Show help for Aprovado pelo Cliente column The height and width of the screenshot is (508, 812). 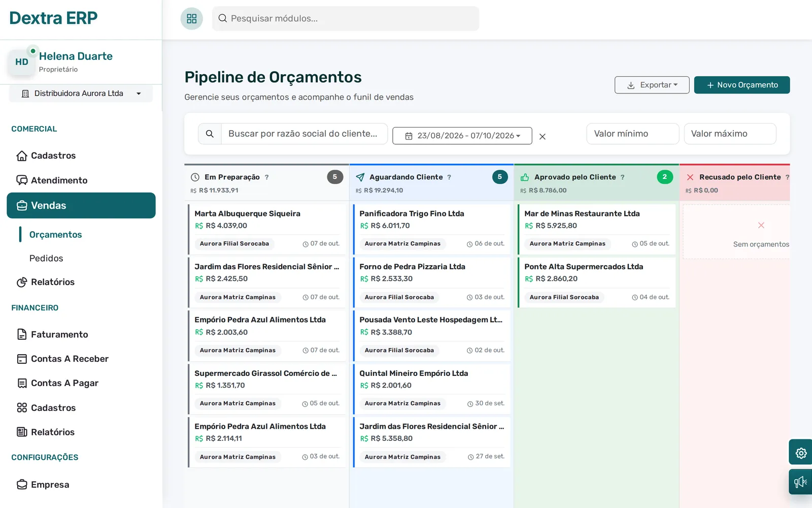point(623,177)
